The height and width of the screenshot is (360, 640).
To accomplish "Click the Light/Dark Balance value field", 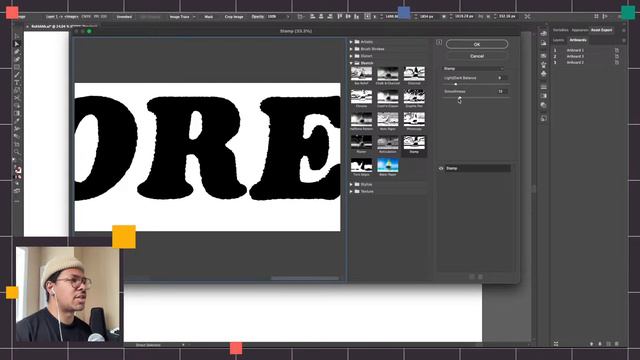I will pyautogui.click(x=502, y=78).
